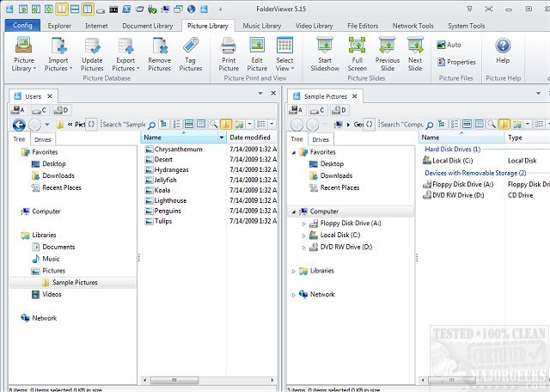Sort by Date modified column header
The image size is (550, 392).
point(252,138)
